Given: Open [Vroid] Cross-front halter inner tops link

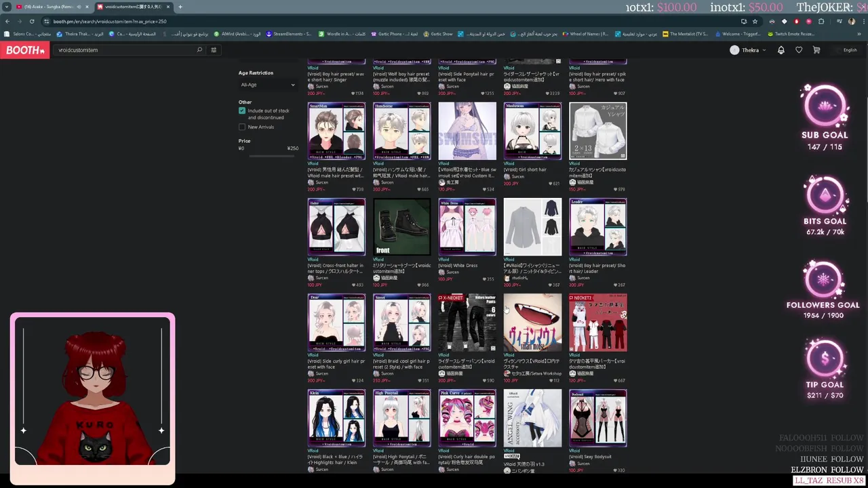Looking at the screenshot, I should [336, 268].
